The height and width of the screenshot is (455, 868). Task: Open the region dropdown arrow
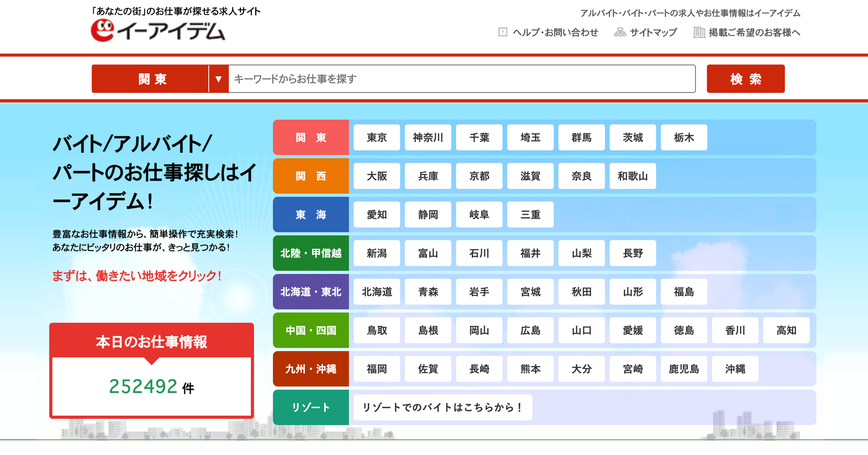point(219,79)
